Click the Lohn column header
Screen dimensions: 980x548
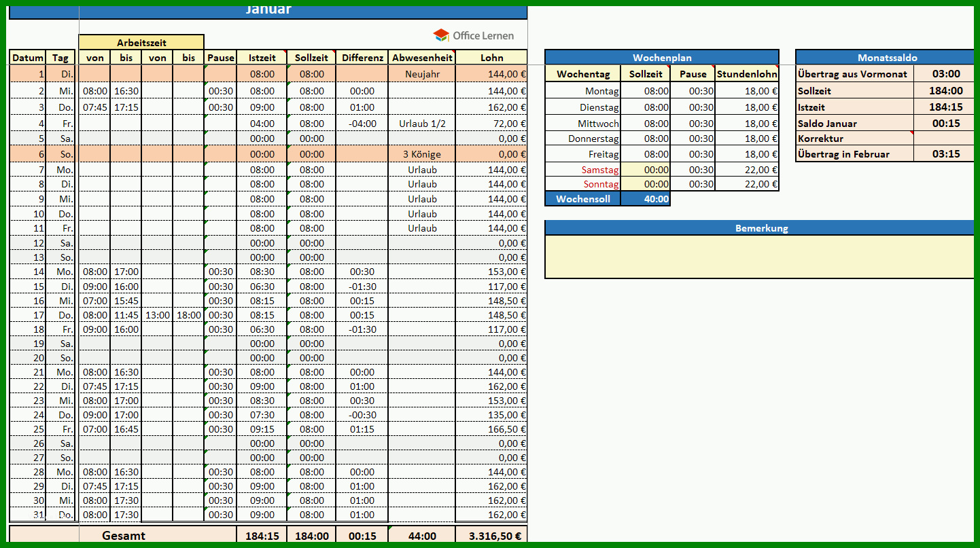[x=491, y=58]
